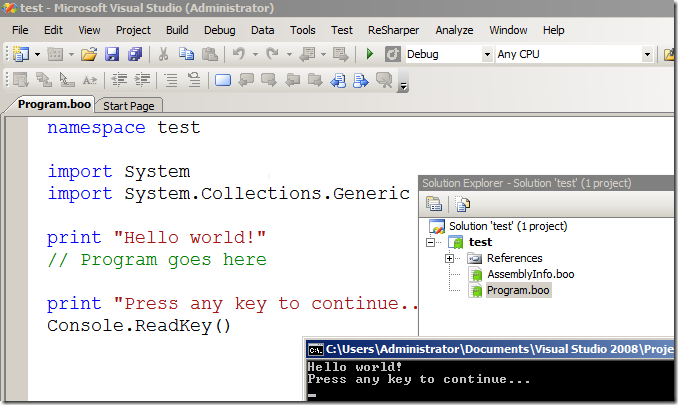
Task: Click the Clear All Bookmarks icon
Action: pos(384,80)
